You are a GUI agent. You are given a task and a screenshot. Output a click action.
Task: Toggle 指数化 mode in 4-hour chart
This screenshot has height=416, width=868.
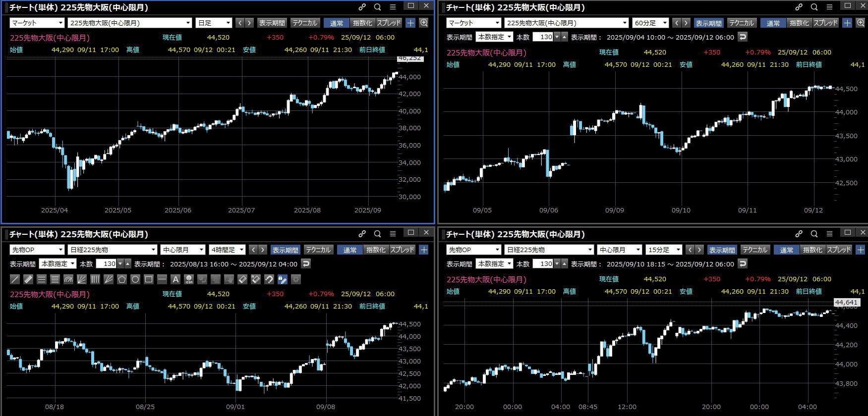[376, 250]
